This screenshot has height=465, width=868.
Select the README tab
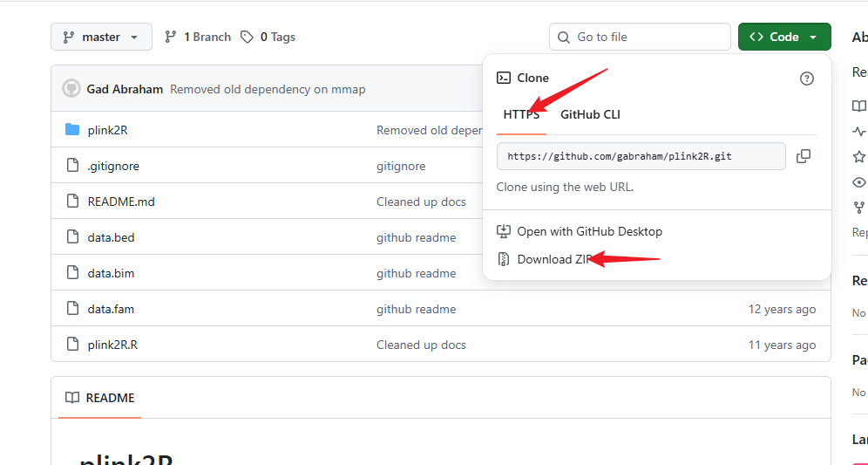(x=99, y=398)
